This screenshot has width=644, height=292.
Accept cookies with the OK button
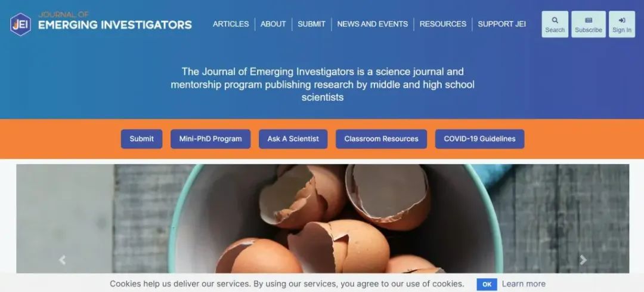pyautogui.click(x=487, y=284)
